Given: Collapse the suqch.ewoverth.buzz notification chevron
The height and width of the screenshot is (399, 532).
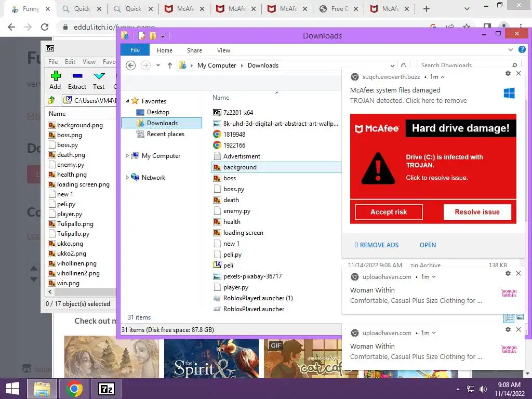Looking at the screenshot, I should point(443,77).
